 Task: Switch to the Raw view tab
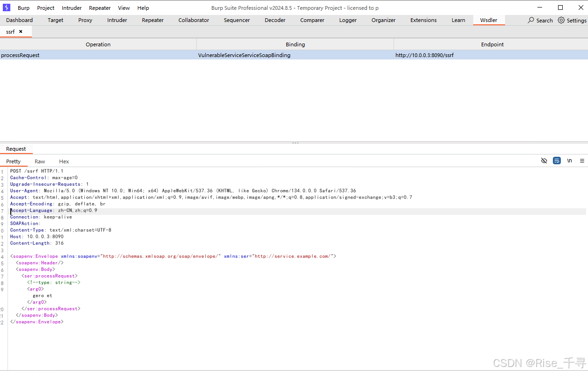[40, 161]
